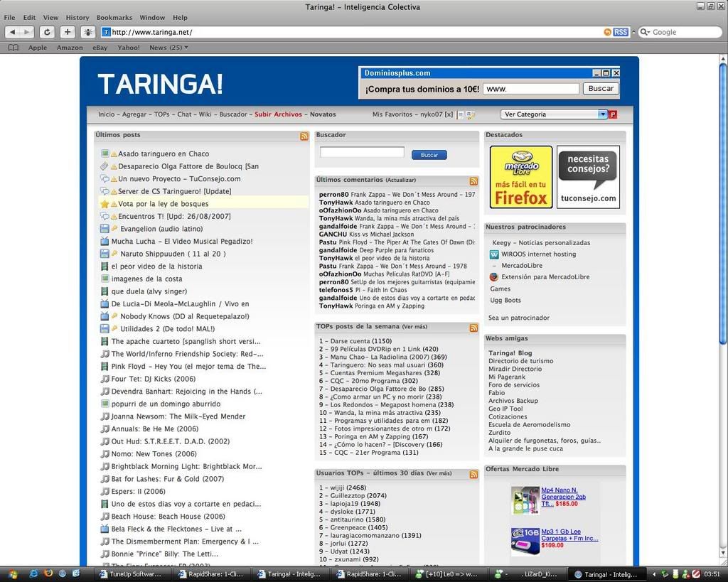Click the browser forward arrow button
The width and height of the screenshot is (728, 582).
point(27,32)
